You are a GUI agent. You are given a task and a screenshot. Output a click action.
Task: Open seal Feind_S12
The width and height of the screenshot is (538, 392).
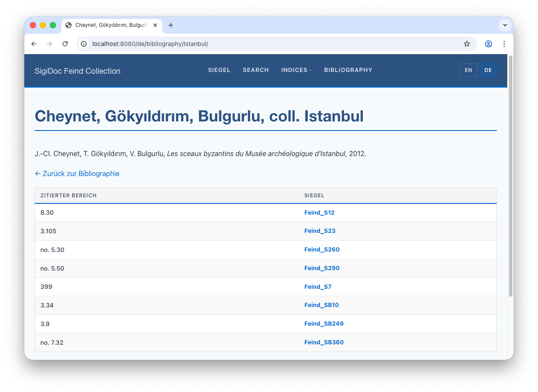[319, 213]
